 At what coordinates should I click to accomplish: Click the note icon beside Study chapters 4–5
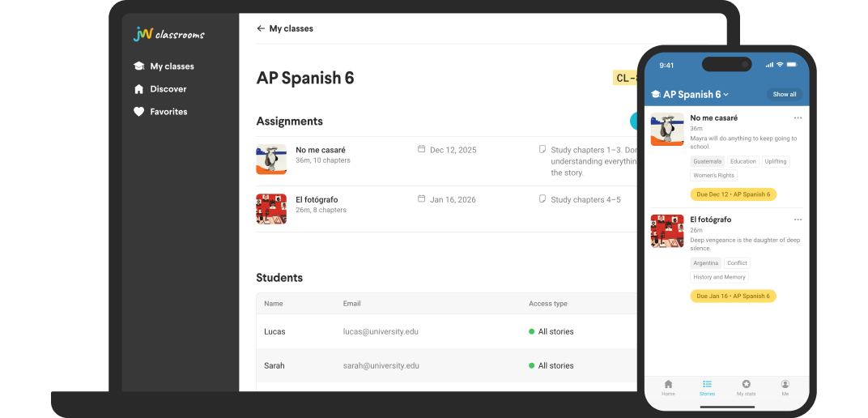pos(542,198)
